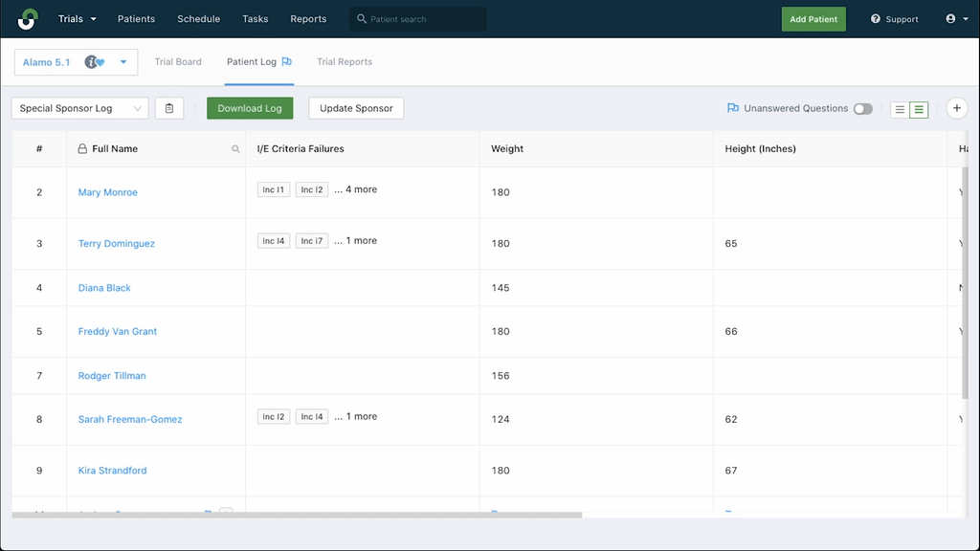
Task: Click the Unanswered Questions flag icon
Action: [x=732, y=108]
